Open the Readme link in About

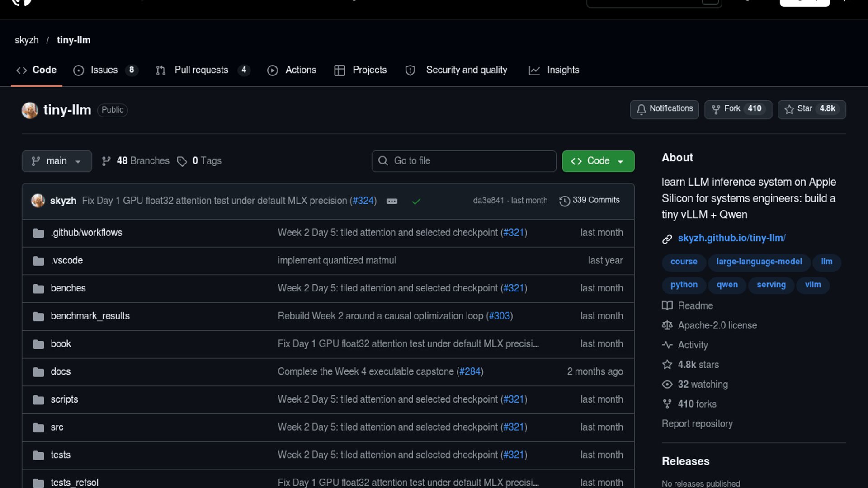pyautogui.click(x=688, y=306)
